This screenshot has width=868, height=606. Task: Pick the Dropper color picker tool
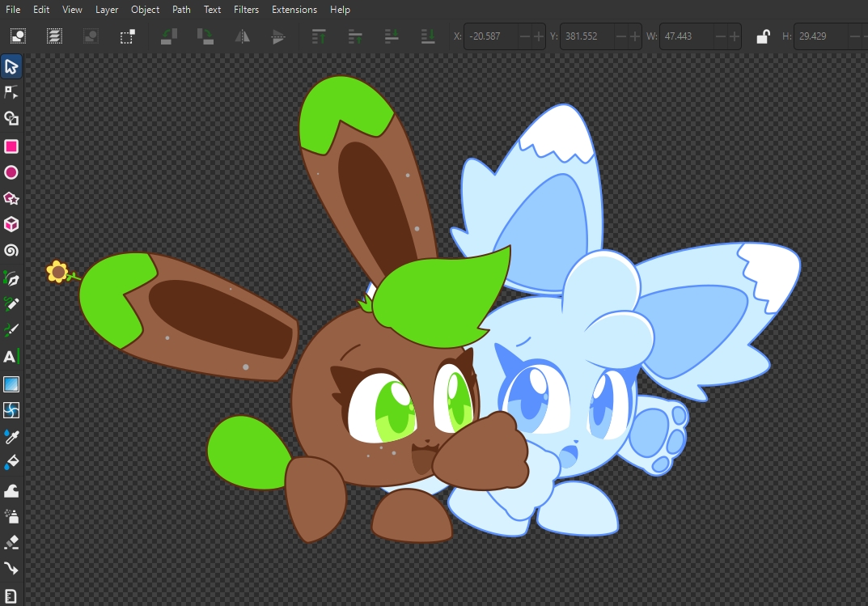[x=11, y=437]
